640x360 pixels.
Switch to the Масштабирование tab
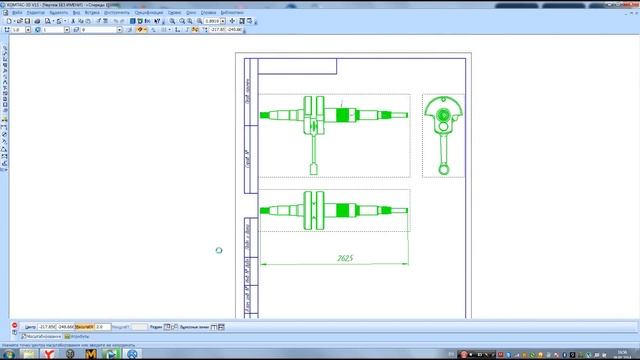[x=41, y=337]
